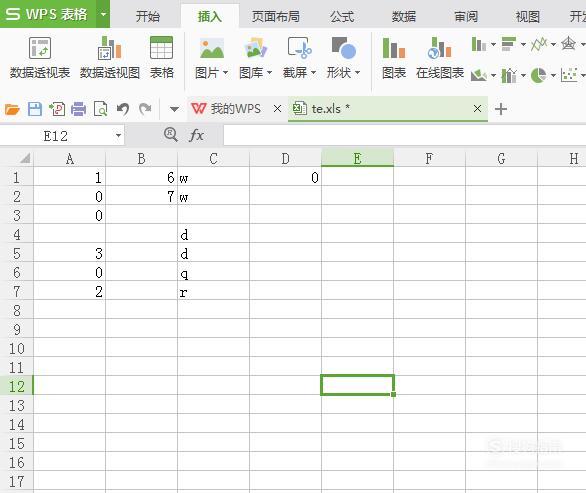The height and width of the screenshot is (493, 586).
Task: Click cell C6 containing q
Action: tap(213, 272)
